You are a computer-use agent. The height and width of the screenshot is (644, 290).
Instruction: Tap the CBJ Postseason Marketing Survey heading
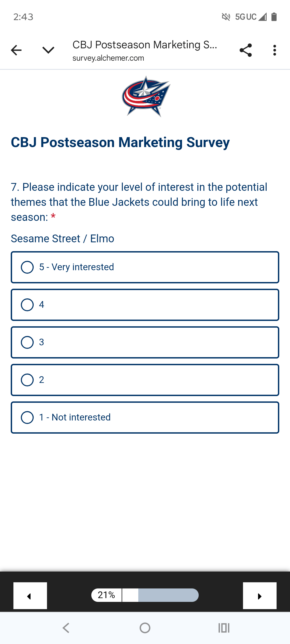click(x=120, y=142)
